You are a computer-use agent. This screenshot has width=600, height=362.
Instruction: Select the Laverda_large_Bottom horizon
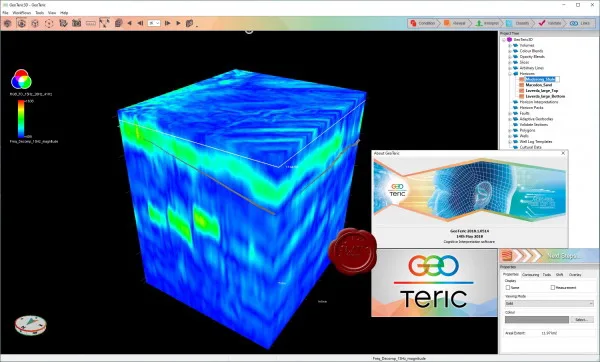(x=545, y=96)
